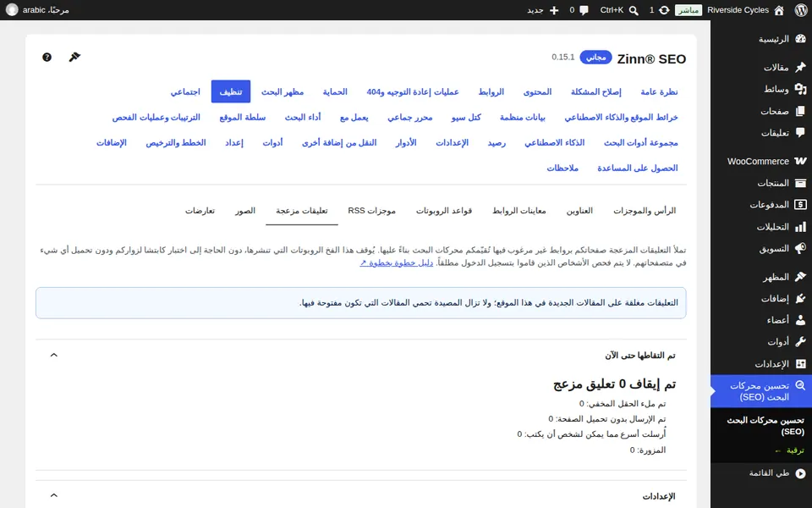Open مظهر البحث navigation link
Image resolution: width=812 pixels, height=508 pixels.
(x=283, y=91)
